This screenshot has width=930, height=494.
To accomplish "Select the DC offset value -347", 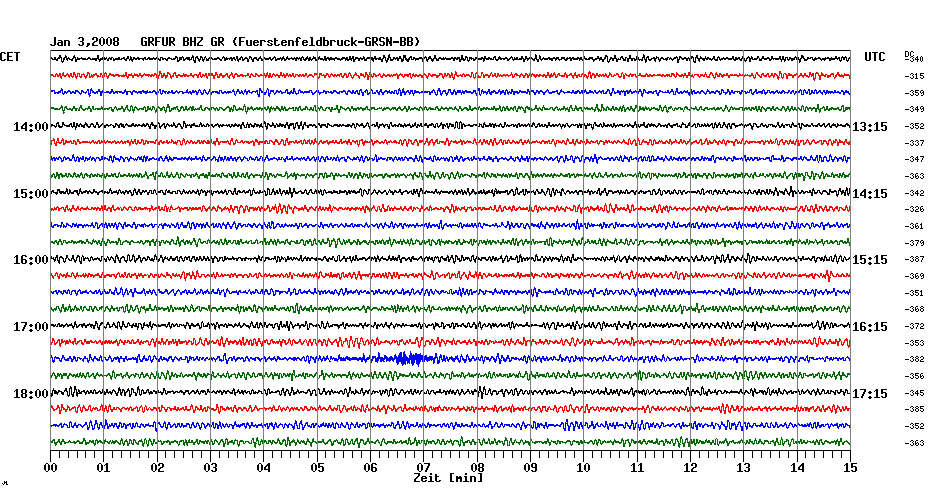I will 914,160.
